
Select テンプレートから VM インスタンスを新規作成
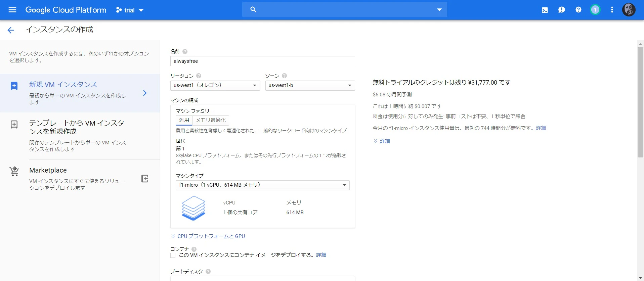pyautogui.click(x=80, y=136)
